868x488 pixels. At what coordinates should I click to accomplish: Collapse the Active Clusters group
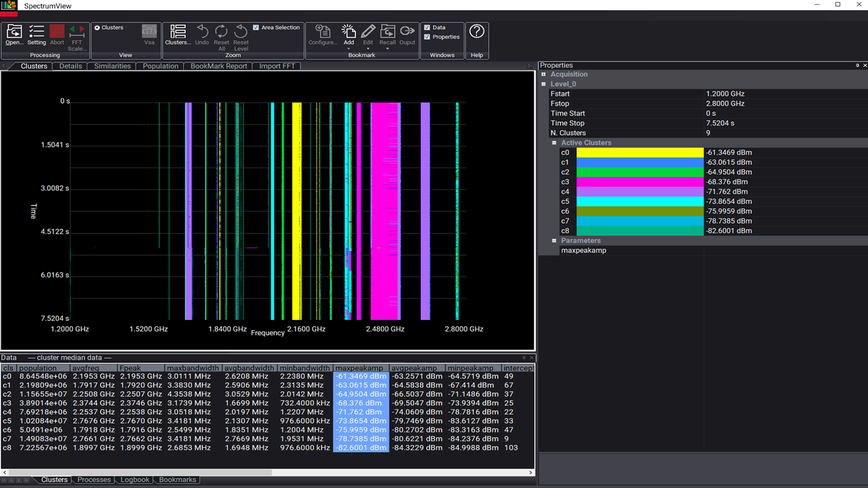pos(554,143)
